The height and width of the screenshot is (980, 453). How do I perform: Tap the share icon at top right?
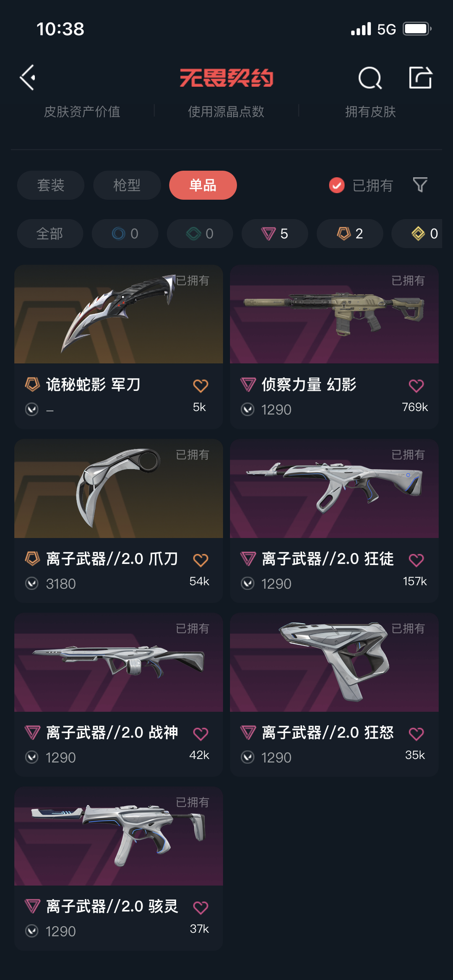[421, 78]
